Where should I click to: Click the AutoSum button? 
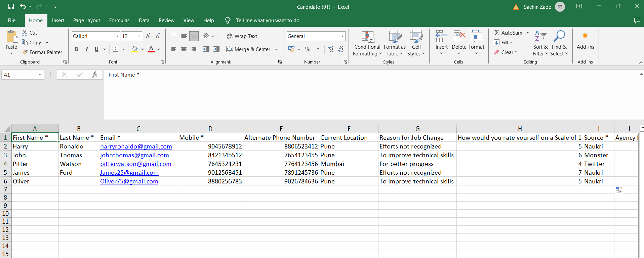(x=508, y=33)
